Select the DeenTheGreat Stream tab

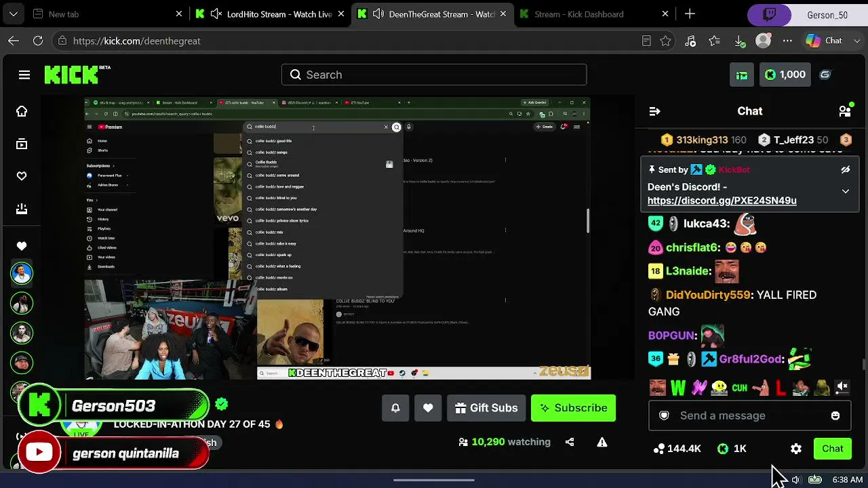(x=434, y=14)
